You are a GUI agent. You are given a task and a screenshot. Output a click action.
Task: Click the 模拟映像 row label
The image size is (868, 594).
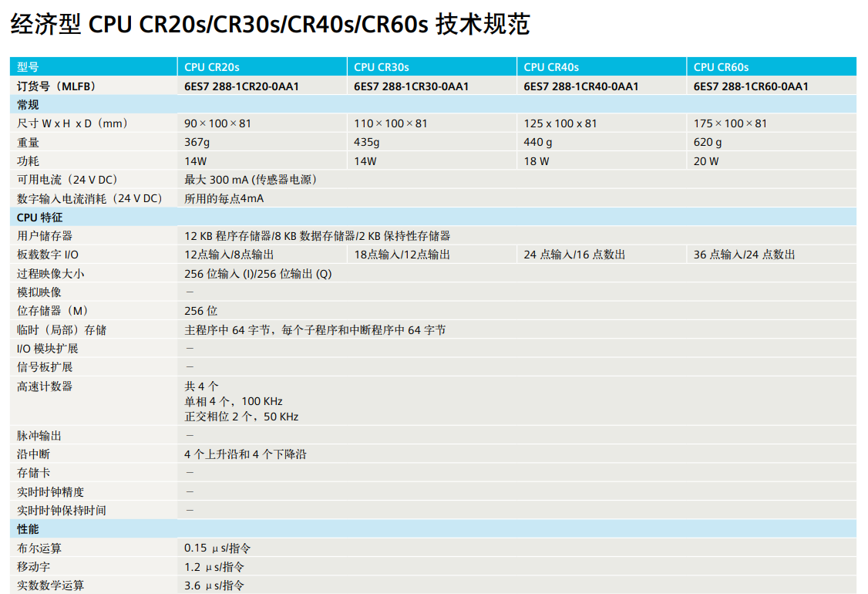tap(39, 292)
